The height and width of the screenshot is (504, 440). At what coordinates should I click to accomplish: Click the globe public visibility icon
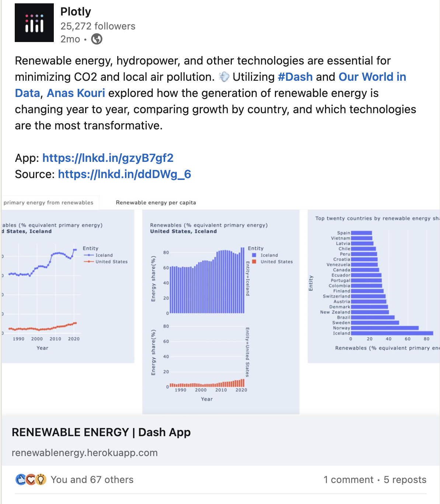[x=97, y=39]
